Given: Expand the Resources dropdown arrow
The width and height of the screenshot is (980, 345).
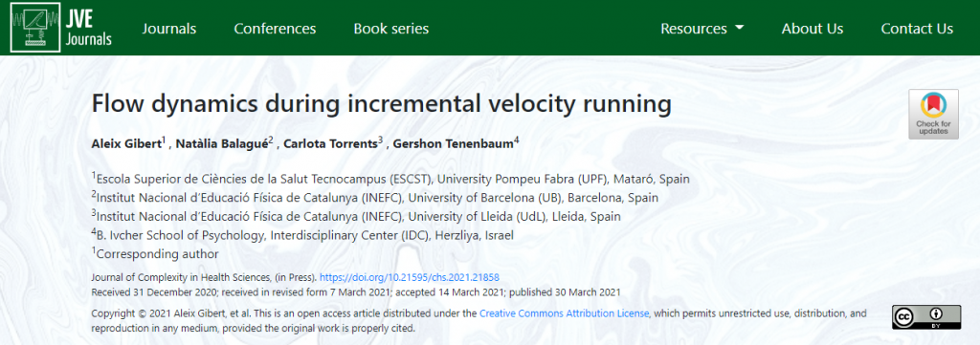Looking at the screenshot, I should 740,28.
